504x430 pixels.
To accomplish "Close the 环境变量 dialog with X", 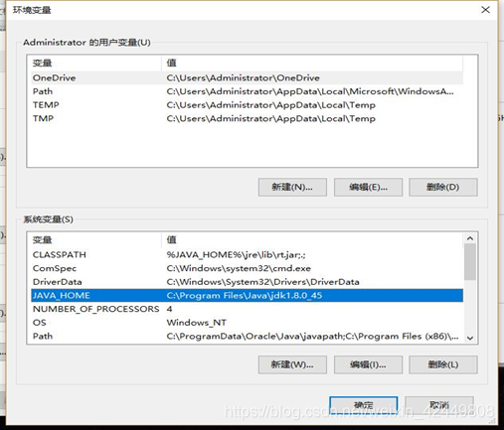I will 485,10.
